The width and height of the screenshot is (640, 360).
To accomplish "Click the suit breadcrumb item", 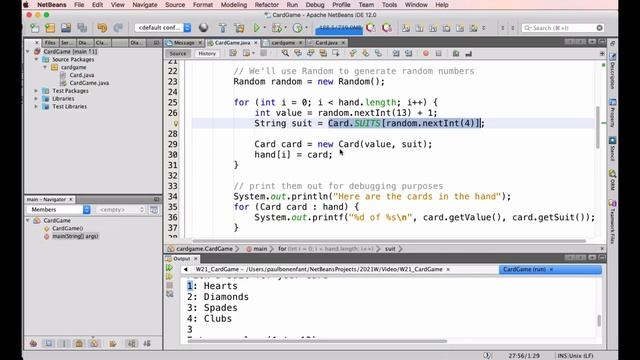I will click(x=390, y=249).
